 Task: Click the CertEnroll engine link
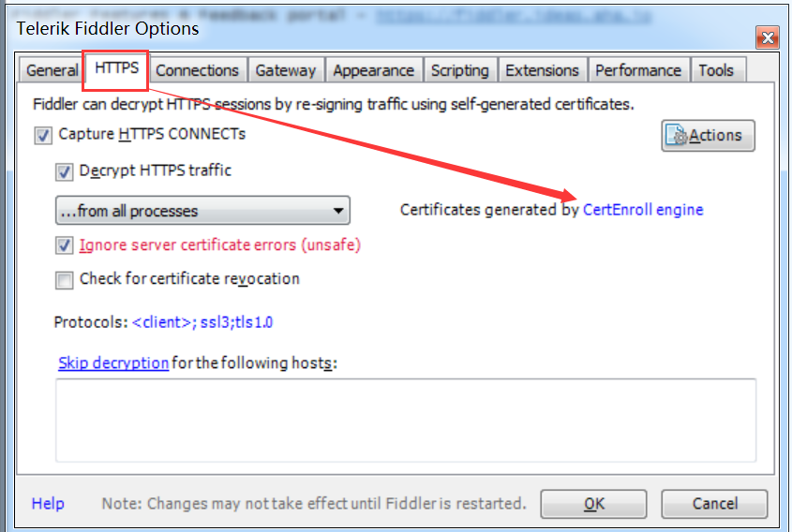(643, 210)
